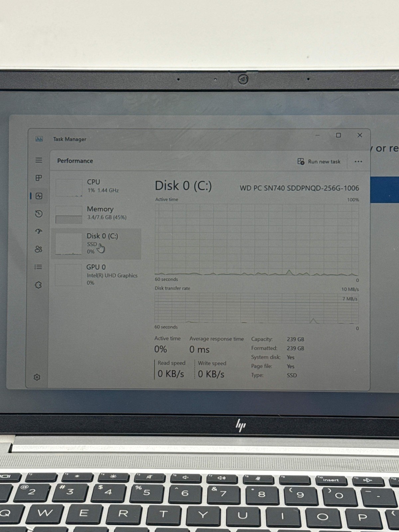
Task: Open the Details page icon
Action: point(39,267)
